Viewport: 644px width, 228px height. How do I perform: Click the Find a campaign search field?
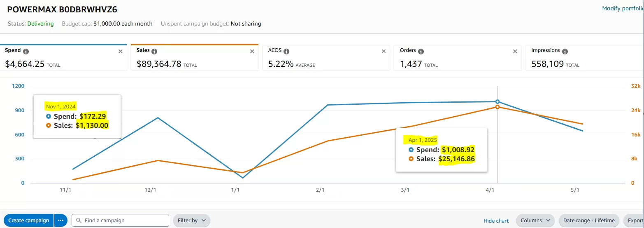[123, 221]
